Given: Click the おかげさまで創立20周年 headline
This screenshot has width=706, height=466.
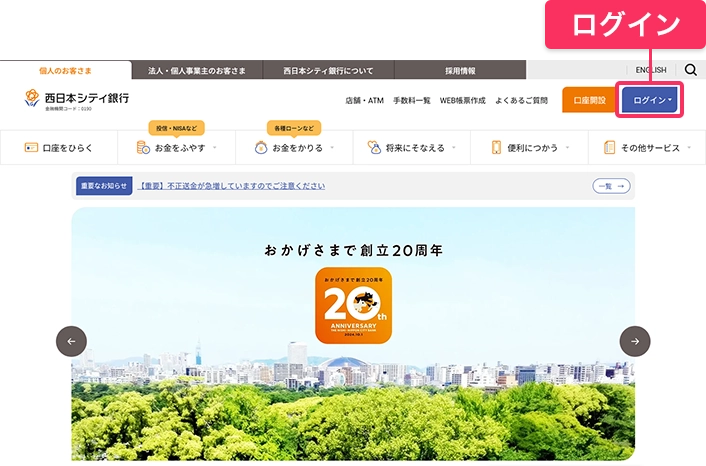Looking at the screenshot, I should [353, 250].
